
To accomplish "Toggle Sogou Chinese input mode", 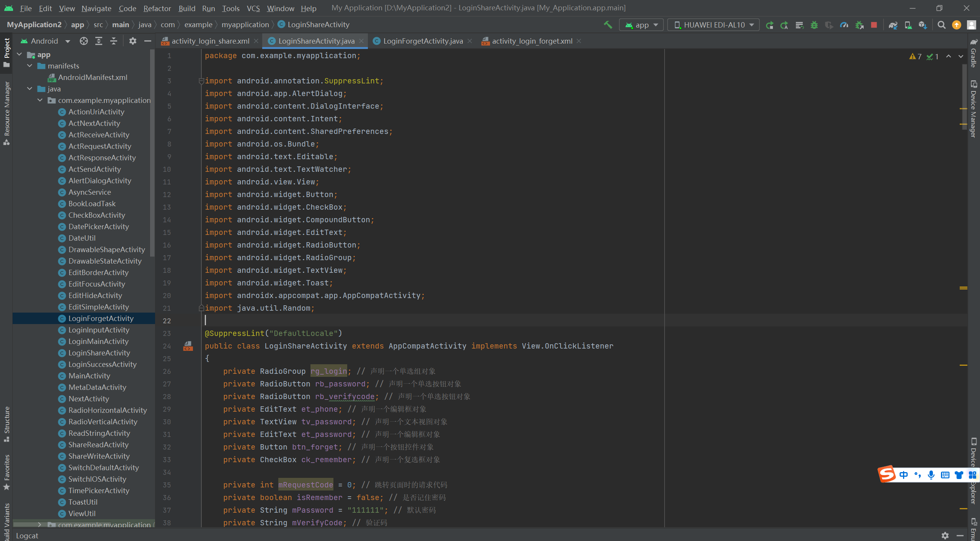I will (x=903, y=475).
